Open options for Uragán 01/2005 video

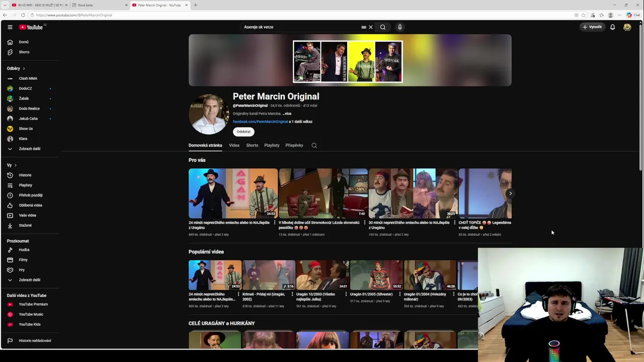400,294
